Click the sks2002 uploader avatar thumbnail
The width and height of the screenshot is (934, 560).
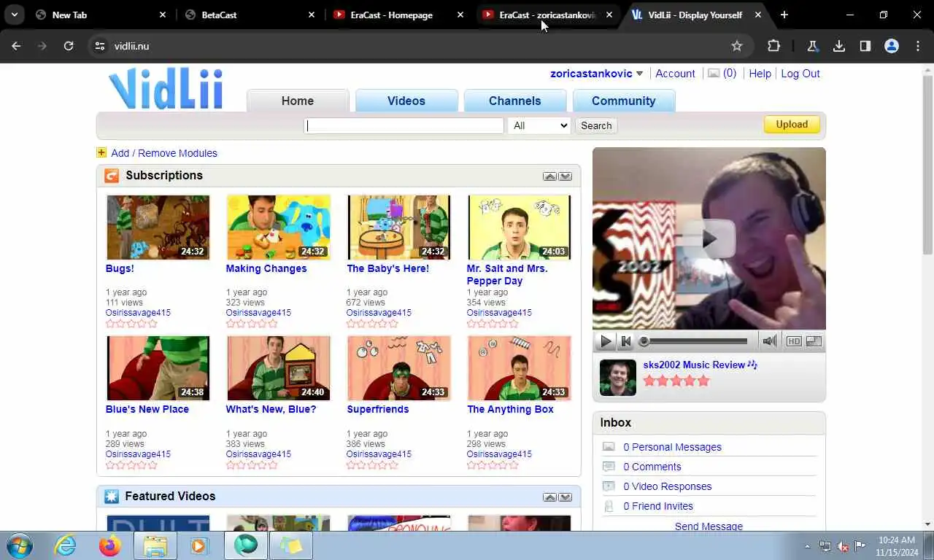(x=618, y=378)
